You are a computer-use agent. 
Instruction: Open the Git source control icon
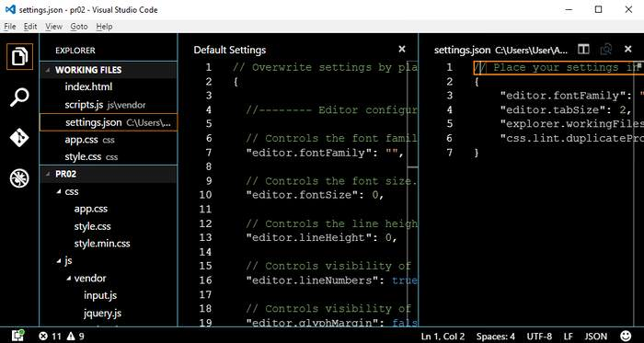click(19, 138)
